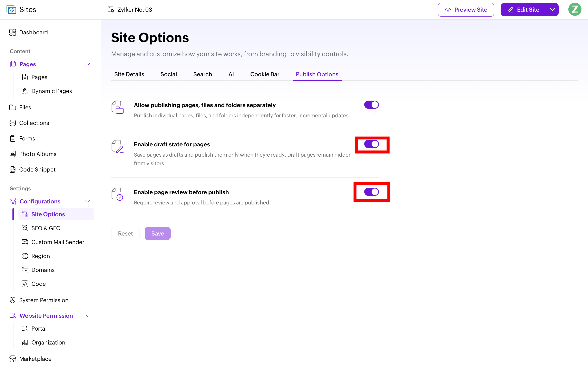588x368 pixels.
Task: Select the Publish Options tab
Action: point(317,74)
